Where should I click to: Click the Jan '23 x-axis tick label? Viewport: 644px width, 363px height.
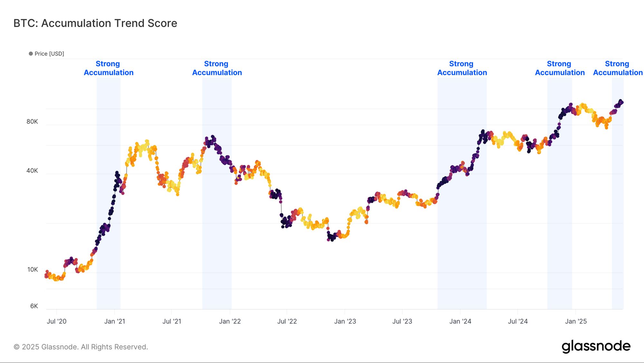(345, 321)
